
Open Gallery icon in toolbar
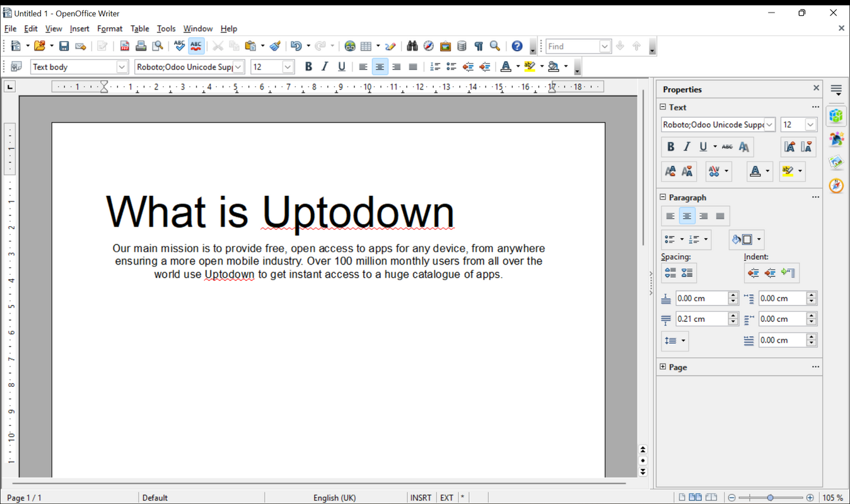[x=445, y=46]
